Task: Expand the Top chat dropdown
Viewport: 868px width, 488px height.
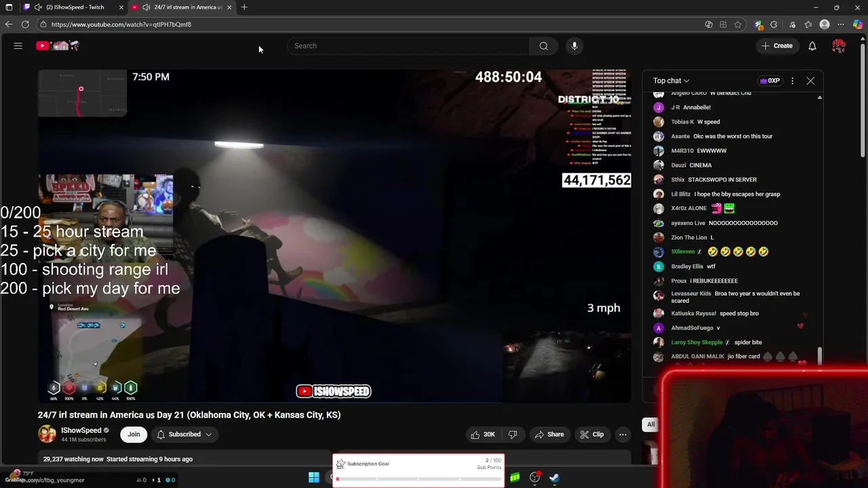Action: (671, 81)
